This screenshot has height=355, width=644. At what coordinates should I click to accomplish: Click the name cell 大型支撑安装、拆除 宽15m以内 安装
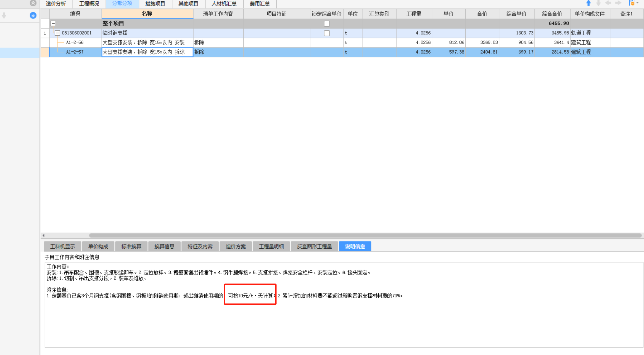tap(147, 43)
